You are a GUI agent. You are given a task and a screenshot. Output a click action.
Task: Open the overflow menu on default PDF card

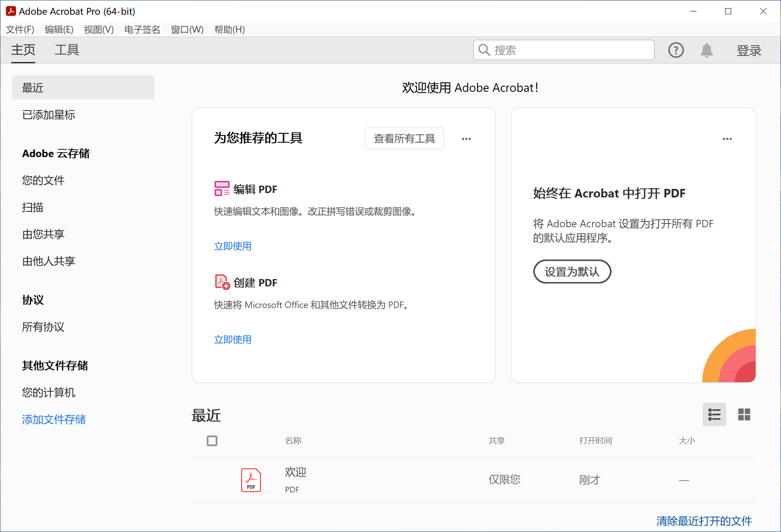727,139
